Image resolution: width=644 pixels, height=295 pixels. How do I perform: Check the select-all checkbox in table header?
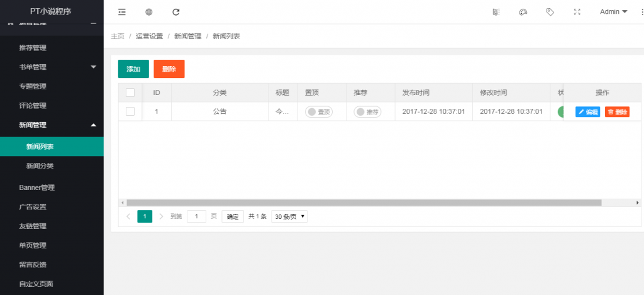click(x=130, y=92)
